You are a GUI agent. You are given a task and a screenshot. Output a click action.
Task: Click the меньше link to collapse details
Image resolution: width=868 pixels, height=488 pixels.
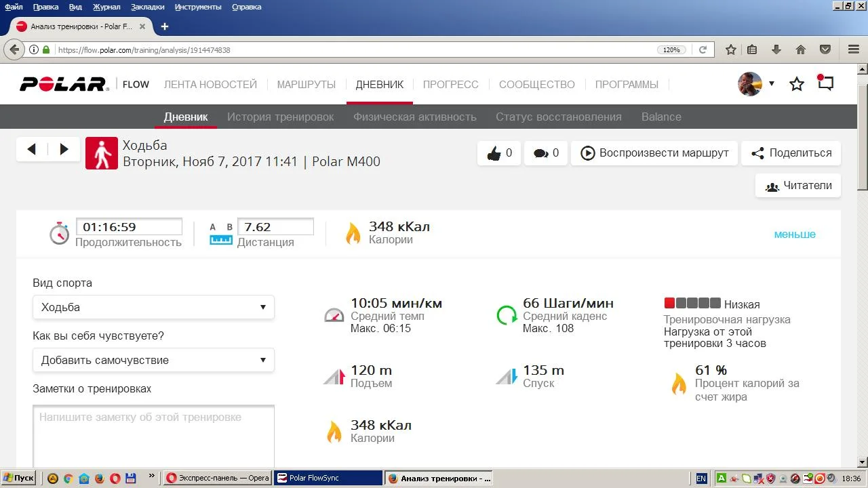795,235
